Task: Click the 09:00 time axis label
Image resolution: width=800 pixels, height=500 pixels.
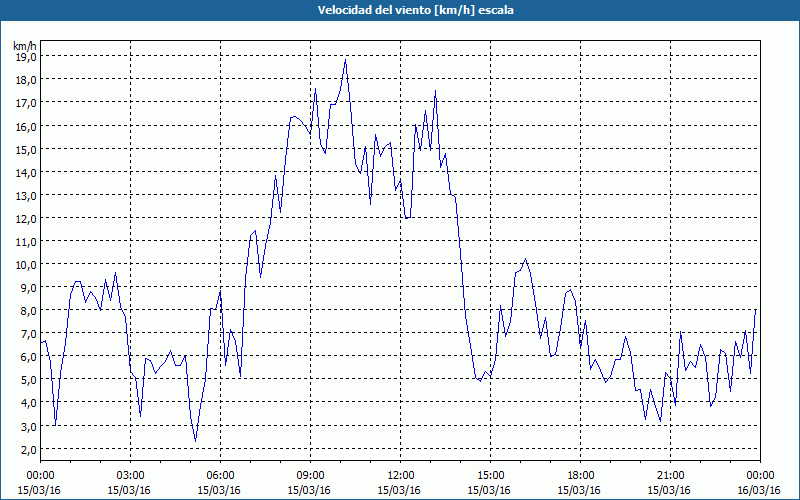Action: [310, 476]
